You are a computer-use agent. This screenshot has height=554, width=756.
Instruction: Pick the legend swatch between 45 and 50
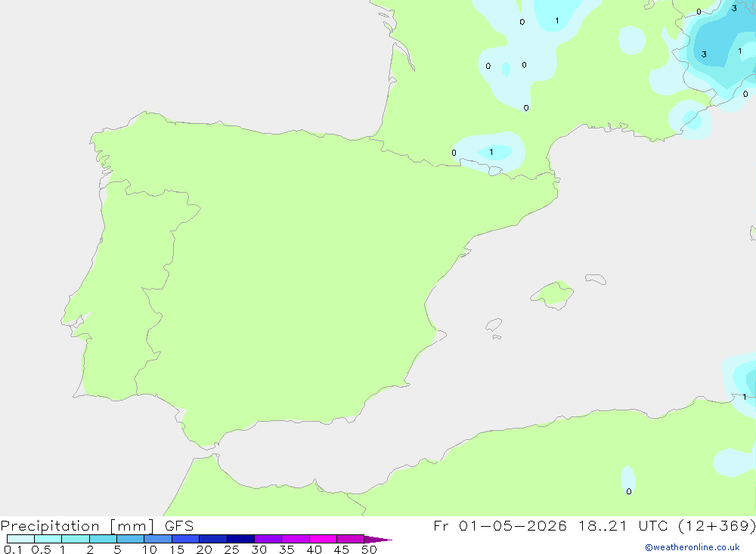[x=351, y=539]
